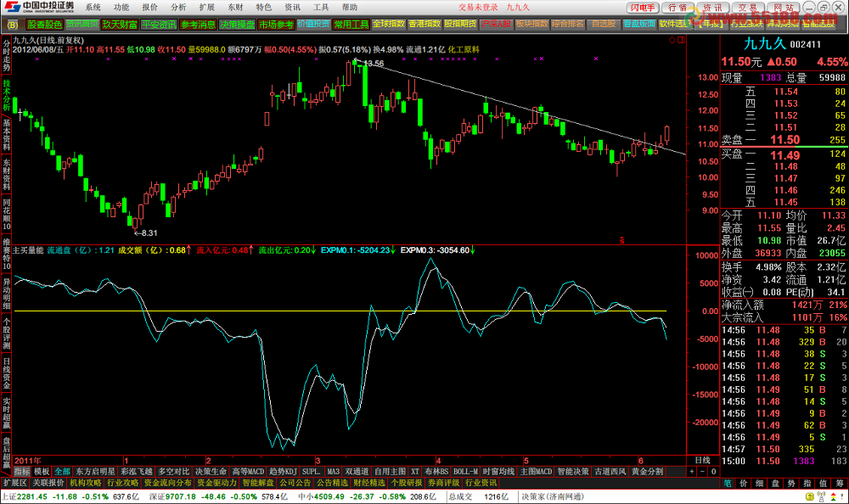The height and width of the screenshot is (504, 849).
Task: Click 决策操盘 on the toolbar
Action: tap(237, 25)
